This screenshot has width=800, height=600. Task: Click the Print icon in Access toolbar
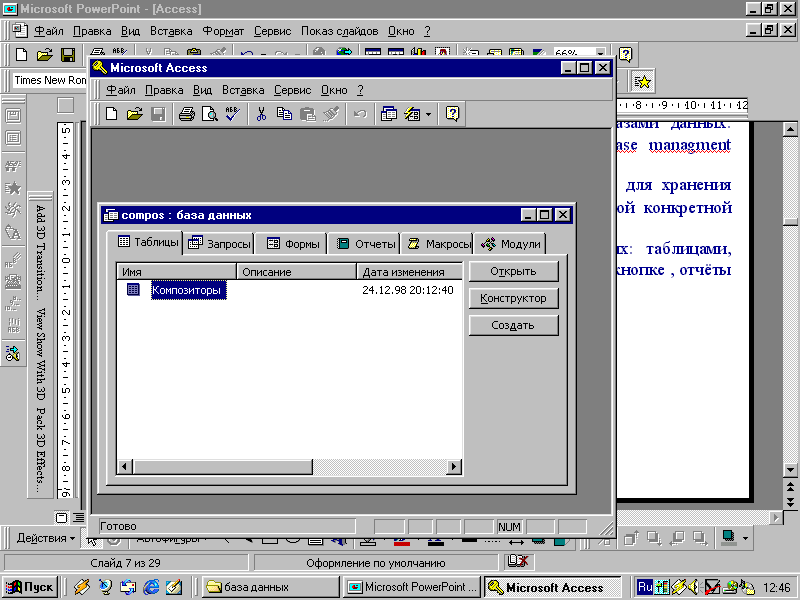[187, 113]
